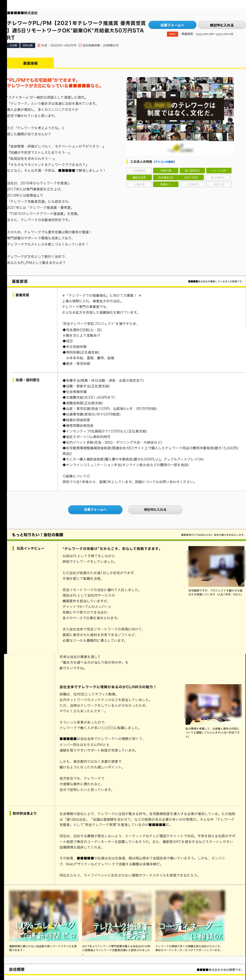
Task: Click the red NEW badge
Action: click(172, 34)
